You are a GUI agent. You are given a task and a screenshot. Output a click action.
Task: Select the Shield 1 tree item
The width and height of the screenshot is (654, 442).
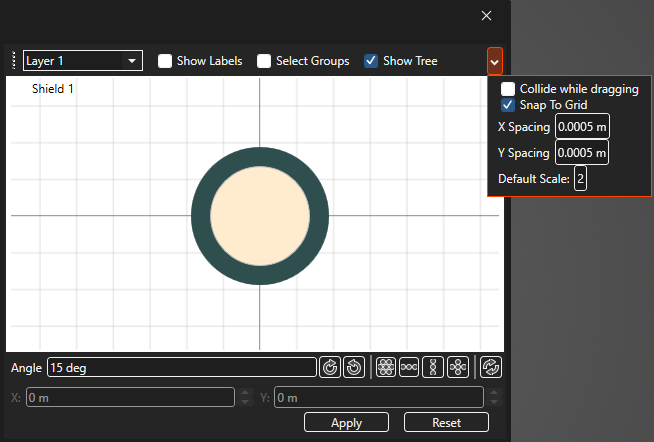click(53, 89)
